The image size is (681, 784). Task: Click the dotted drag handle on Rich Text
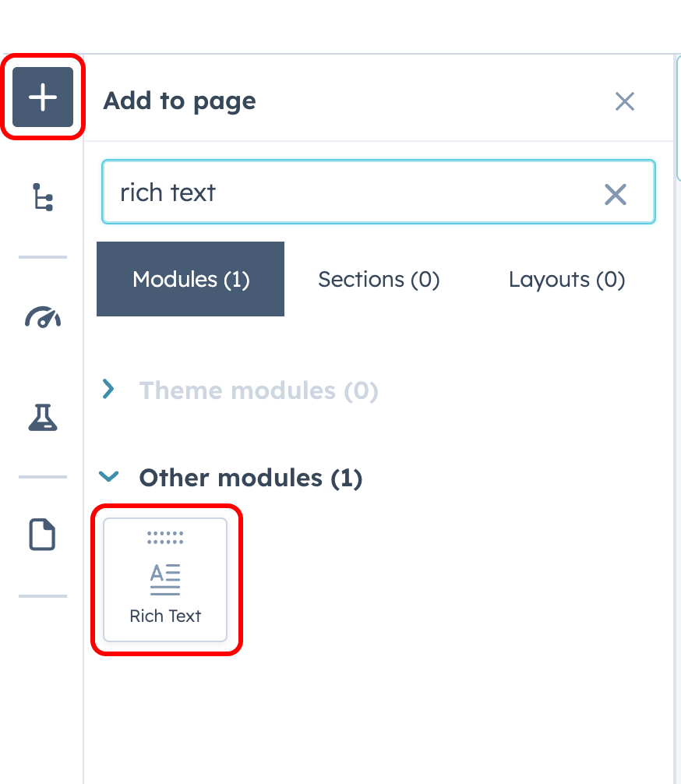165,537
